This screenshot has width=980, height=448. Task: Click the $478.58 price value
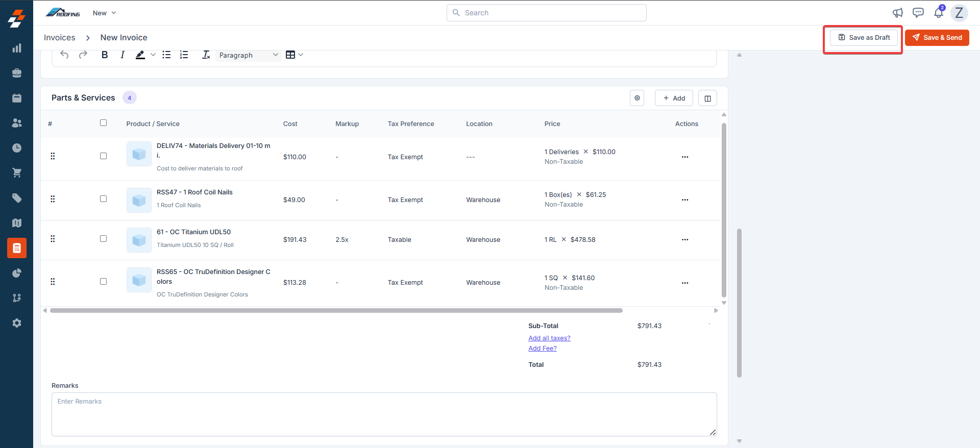click(583, 240)
